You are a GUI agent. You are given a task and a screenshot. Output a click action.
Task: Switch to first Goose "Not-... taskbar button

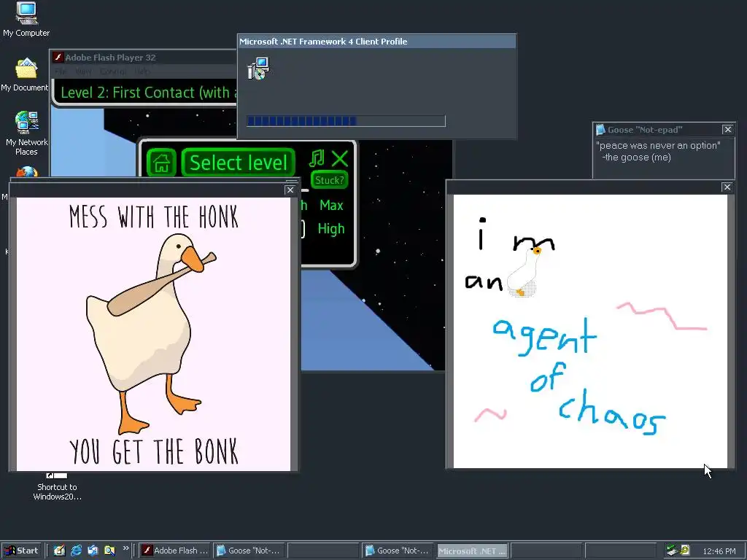click(249, 551)
